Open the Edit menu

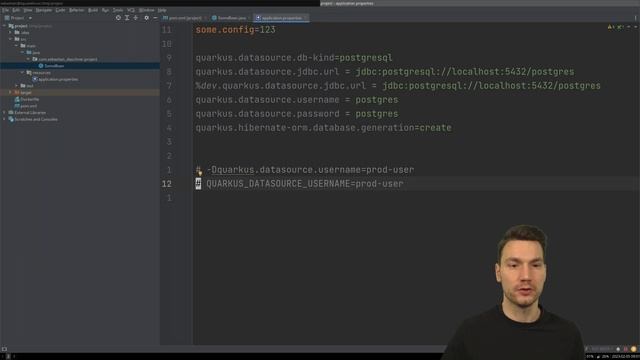click(16, 10)
